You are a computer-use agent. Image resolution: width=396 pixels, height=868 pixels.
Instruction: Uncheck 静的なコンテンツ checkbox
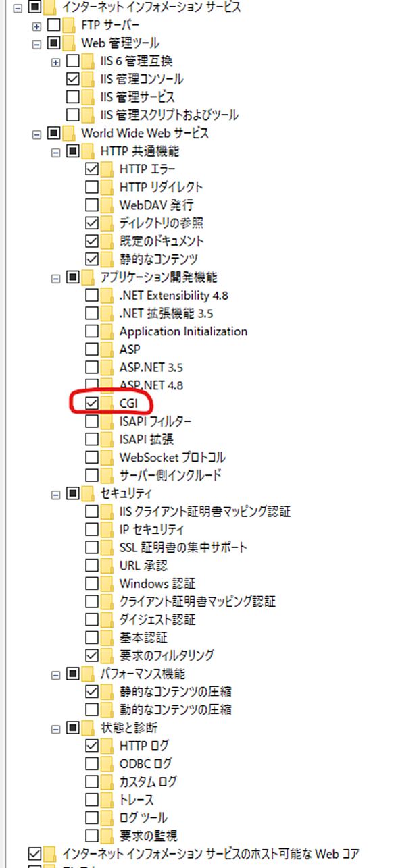pyautogui.click(x=92, y=259)
